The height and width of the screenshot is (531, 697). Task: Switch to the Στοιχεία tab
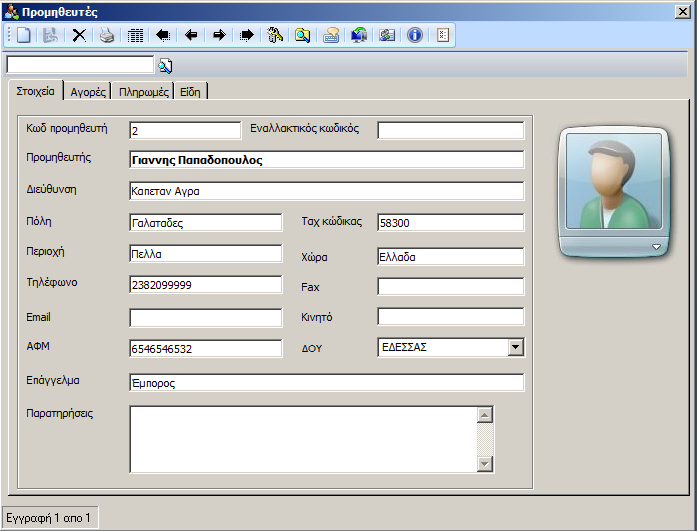click(36, 91)
